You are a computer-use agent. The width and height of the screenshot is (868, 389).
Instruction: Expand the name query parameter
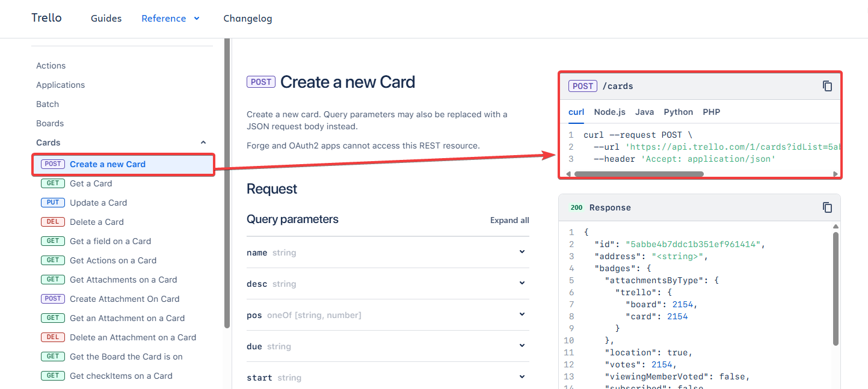(522, 252)
